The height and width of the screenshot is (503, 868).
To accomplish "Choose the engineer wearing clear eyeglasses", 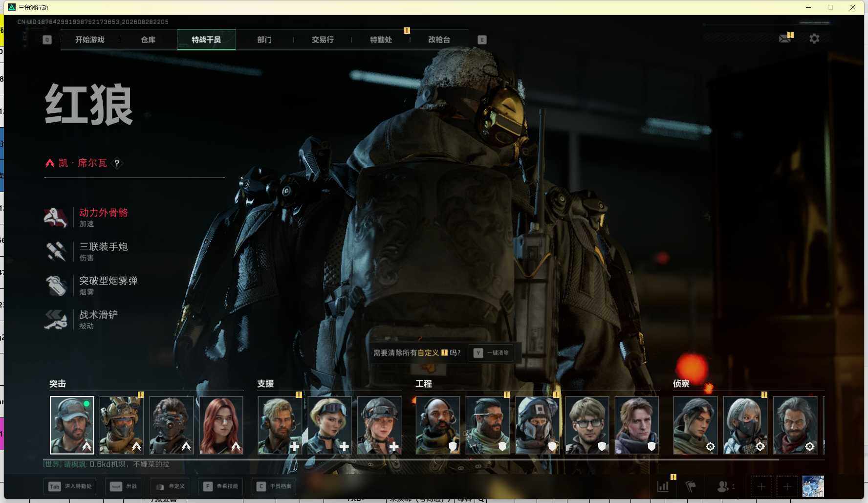I will tap(587, 425).
